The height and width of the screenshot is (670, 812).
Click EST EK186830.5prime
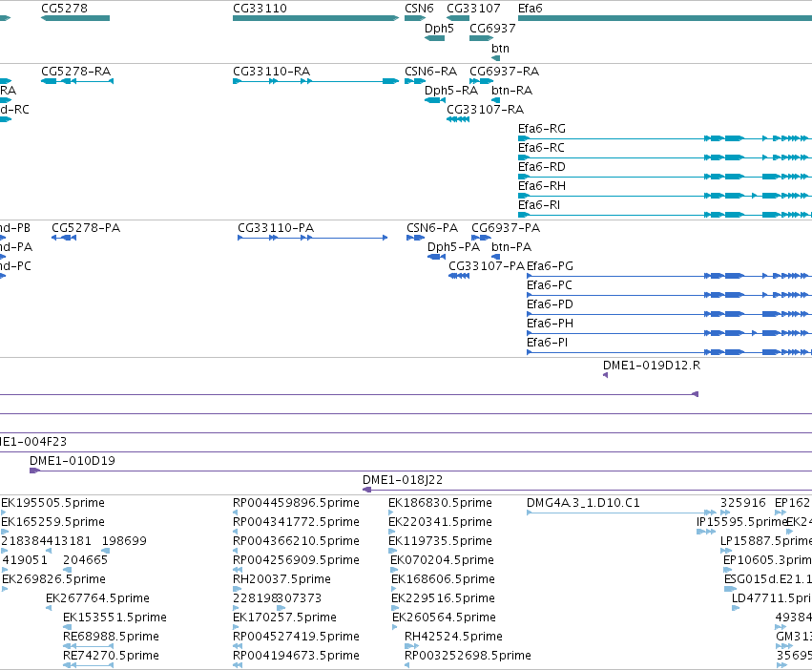click(440, 503)
